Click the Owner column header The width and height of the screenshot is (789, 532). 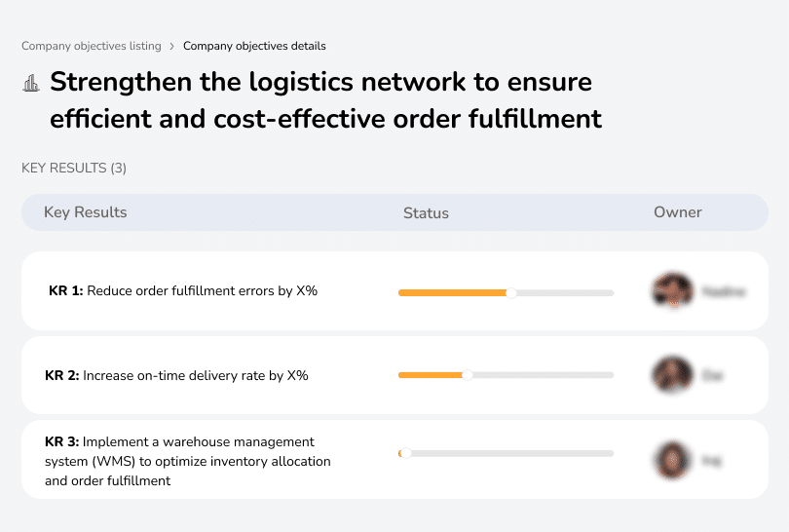[x=678, y=212]
